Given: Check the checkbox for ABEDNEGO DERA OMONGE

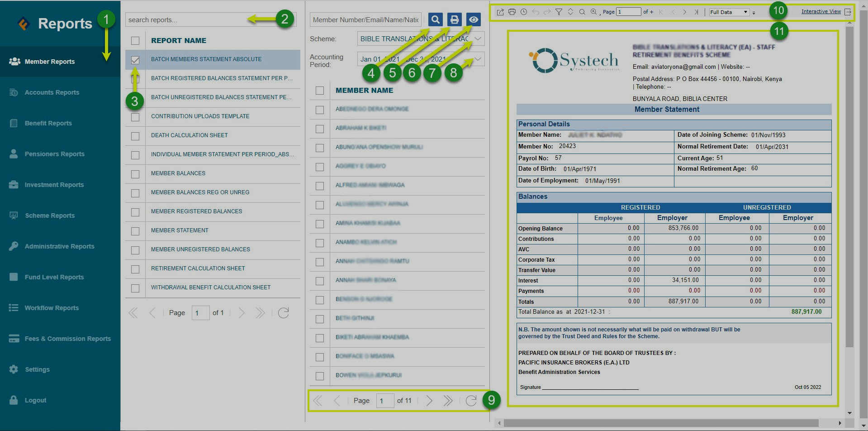Looking at the screenshot, I should tap(320, 110).
